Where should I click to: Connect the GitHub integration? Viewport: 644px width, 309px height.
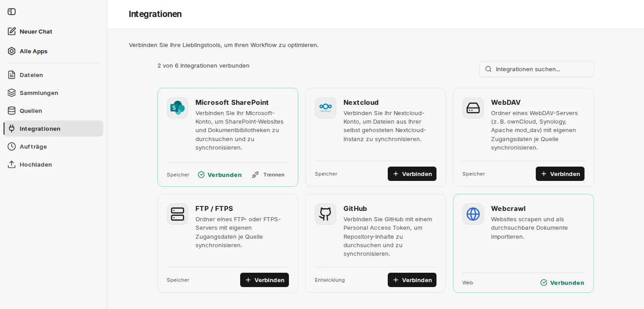coord(412,280)
